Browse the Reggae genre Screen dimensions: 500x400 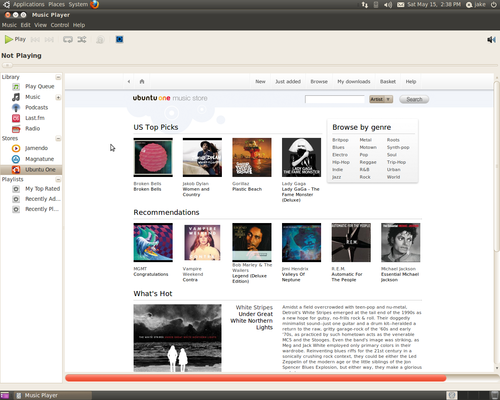click(368, 162)
